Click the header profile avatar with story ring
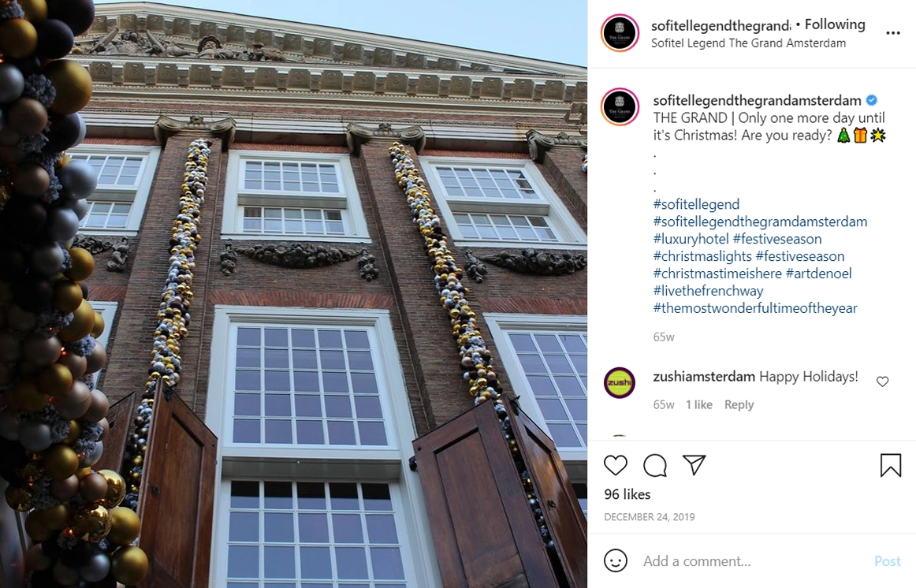Viewport: 916px width, 588px height. pyautogui.click(x=620, y=33)
